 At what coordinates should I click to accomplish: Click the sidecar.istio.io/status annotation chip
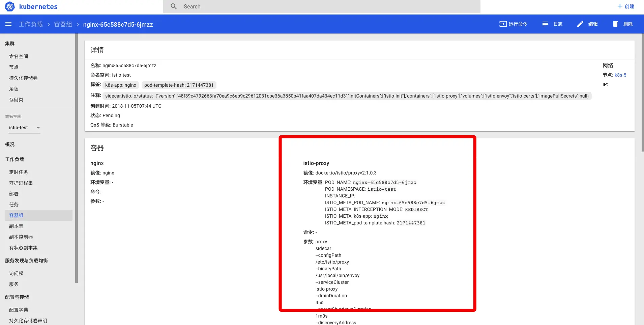pyautogui.click(x=347, y=96)
